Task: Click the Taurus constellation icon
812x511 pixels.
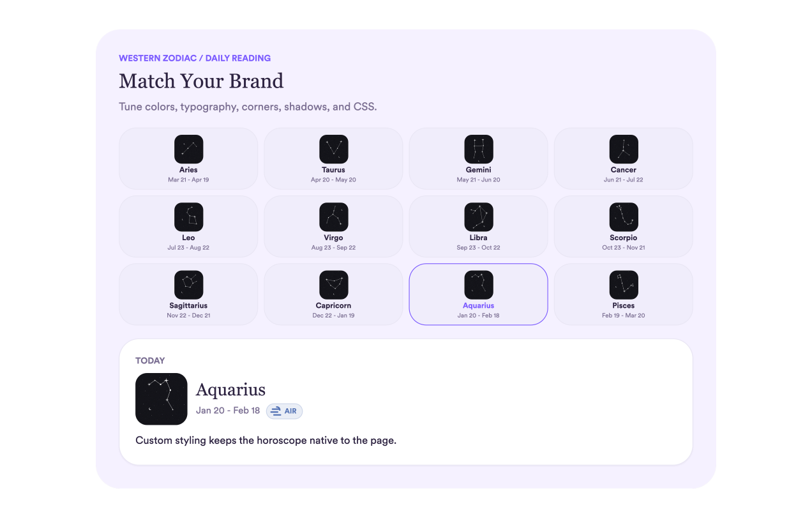Action: [333, 149]
